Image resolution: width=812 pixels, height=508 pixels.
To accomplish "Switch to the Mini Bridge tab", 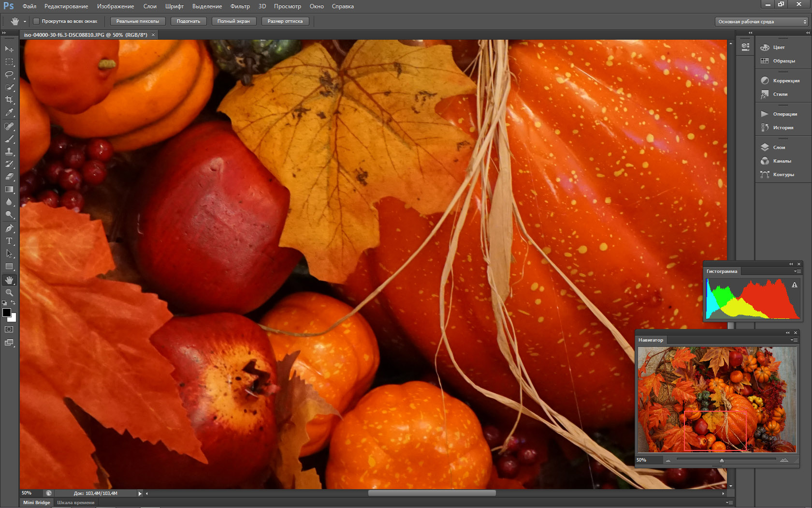I will pyautogui.click(x=37, y=503).
